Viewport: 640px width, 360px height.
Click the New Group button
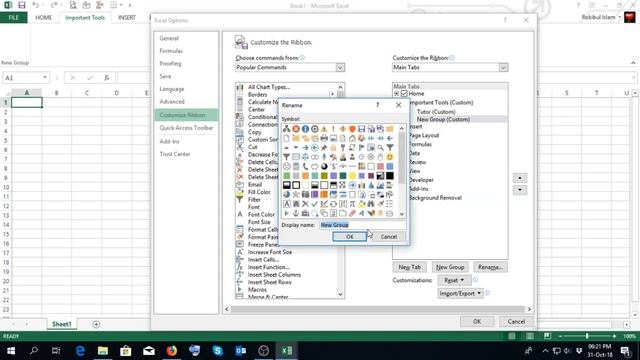(x=450, y=267)
